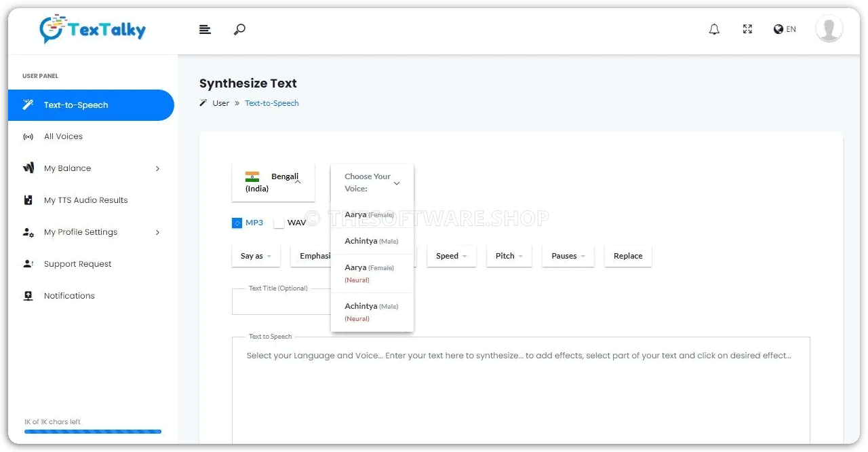Screen dimensions: 868x452
Task: Open the Emphasis dropdown
Action: (311, 256)
